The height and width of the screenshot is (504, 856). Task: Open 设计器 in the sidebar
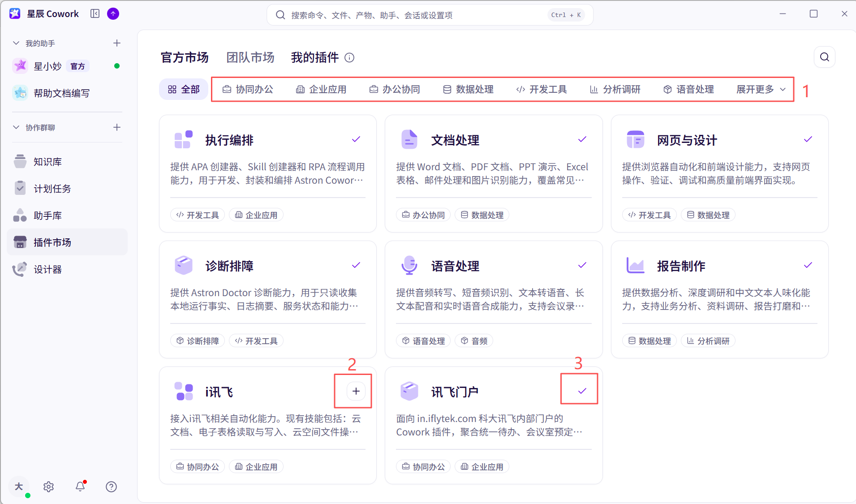pos(67,269)
